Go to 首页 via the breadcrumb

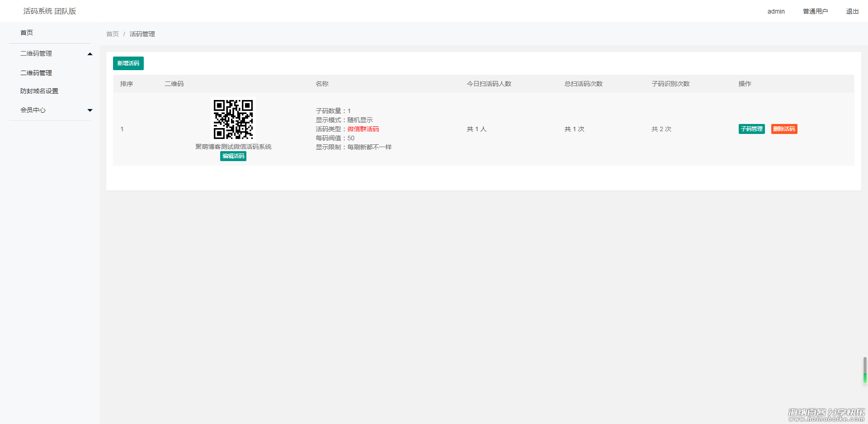click(113, 34)
